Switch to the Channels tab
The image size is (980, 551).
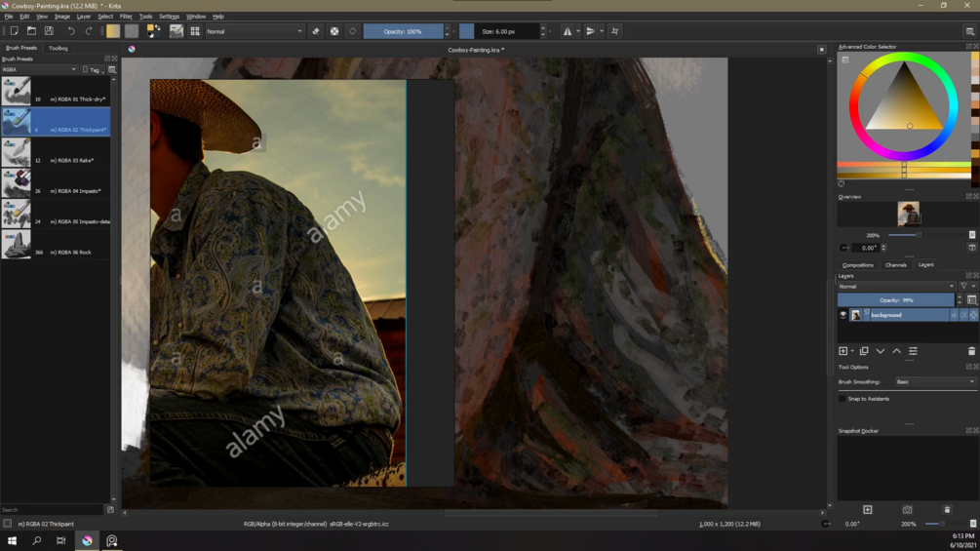(895, 265)
